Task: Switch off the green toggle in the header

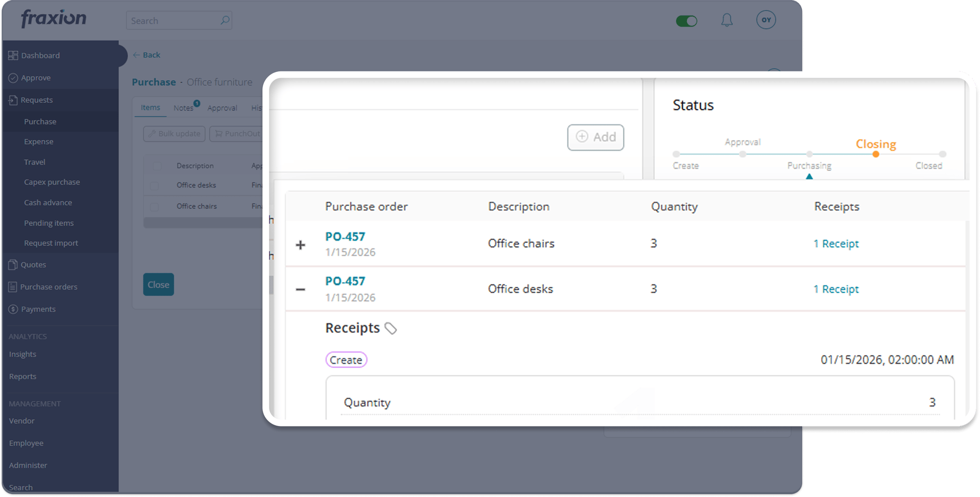Action: click(x=687, y=21)
